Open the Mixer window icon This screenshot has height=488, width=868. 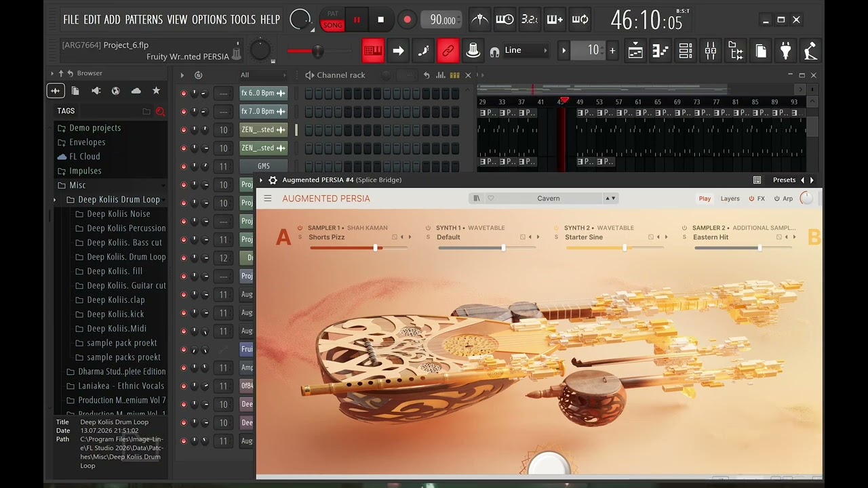click(711, 50)
